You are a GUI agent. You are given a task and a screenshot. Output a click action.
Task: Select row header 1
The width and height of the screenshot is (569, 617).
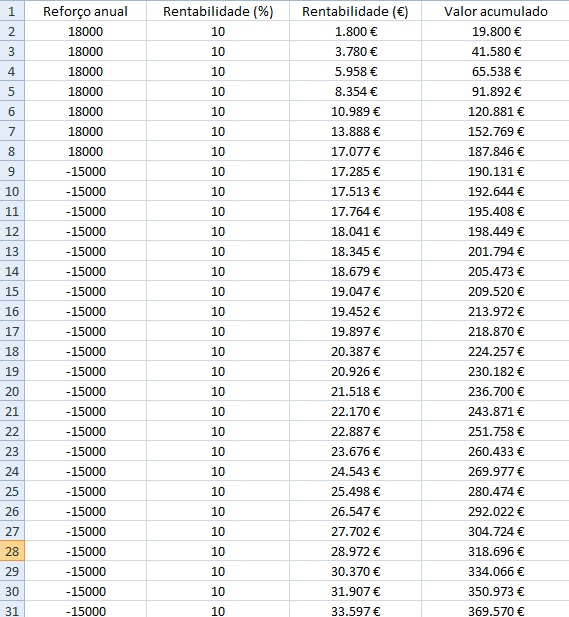pos(12,11)
